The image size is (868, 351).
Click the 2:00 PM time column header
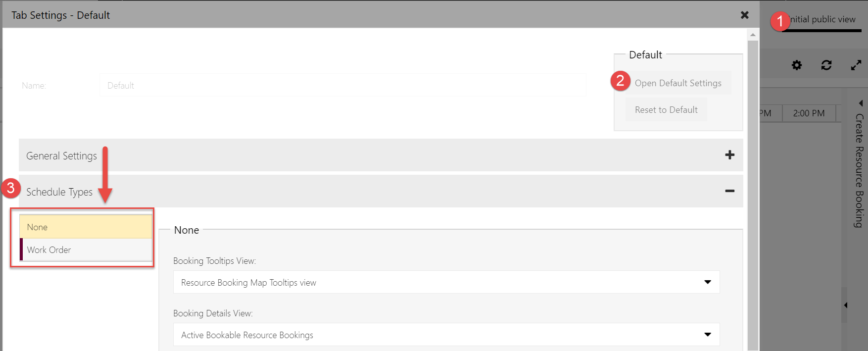(x=809, y=113)
